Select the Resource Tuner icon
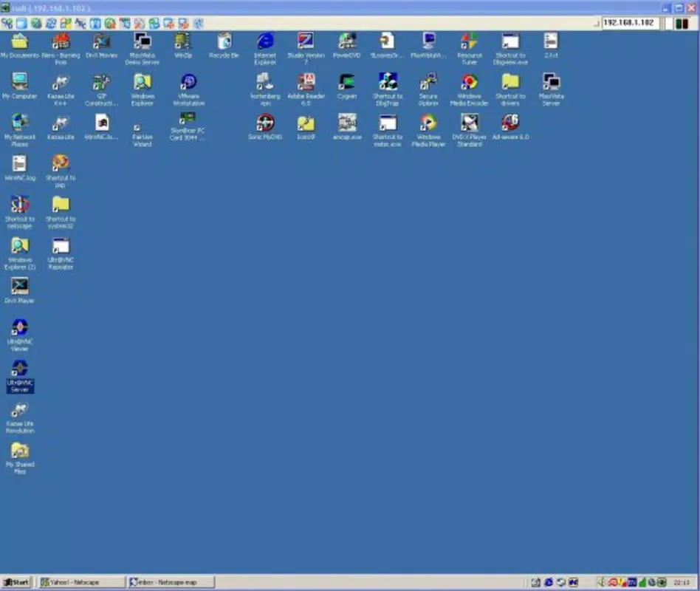 pos(470,49)
